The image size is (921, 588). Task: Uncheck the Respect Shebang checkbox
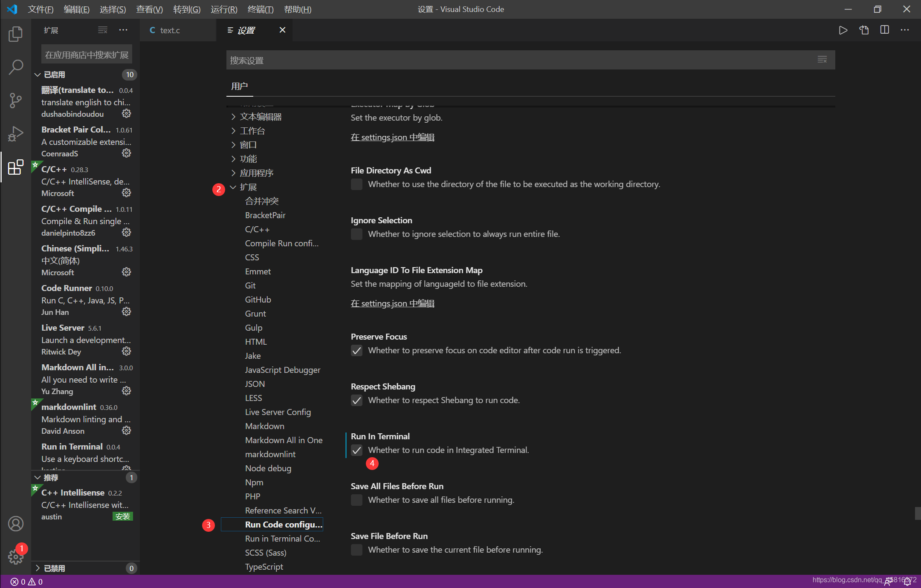tap(356, 400)
